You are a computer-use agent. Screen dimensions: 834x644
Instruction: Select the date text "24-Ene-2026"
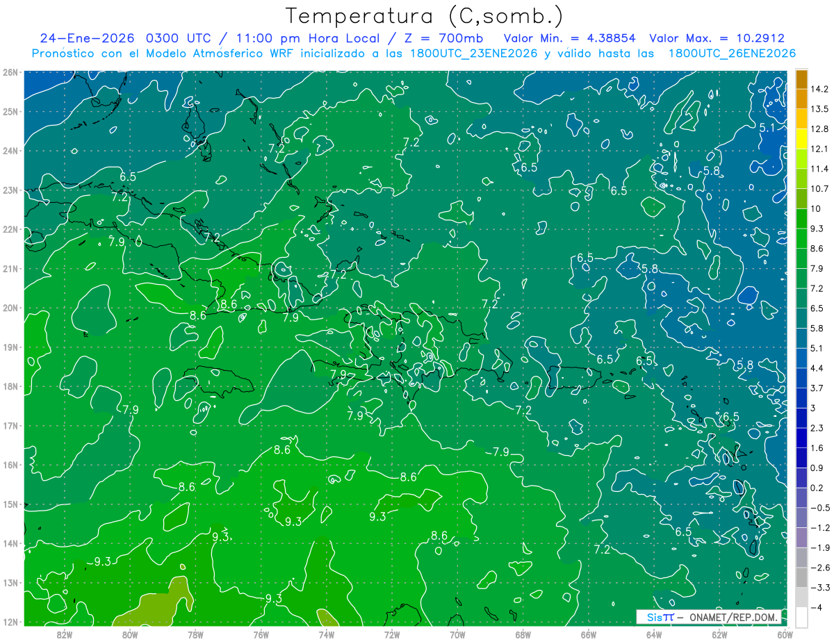coord(87,38)
